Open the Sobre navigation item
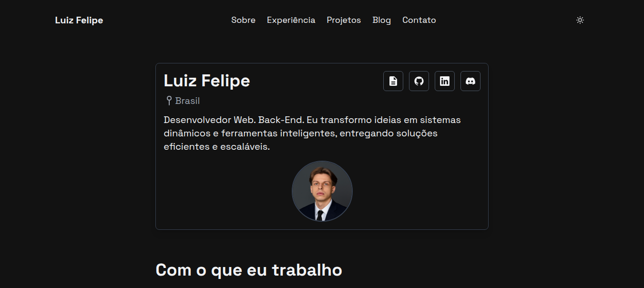This screenshot has height=288, width=644. (x=243, y=20)
